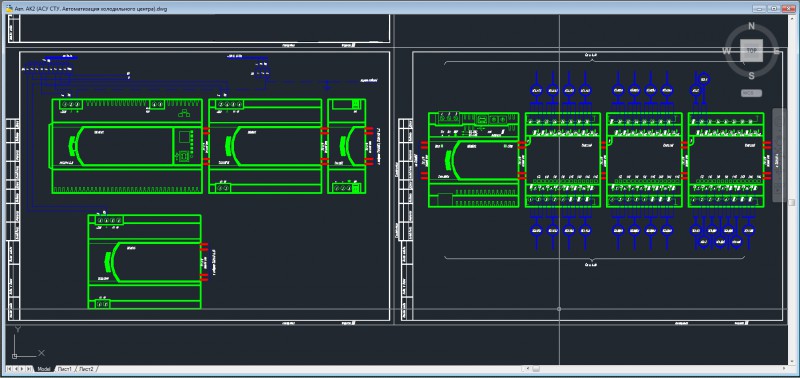Click W on the ViewCube compass
Image resolution: width=800 pixels, height=378 pixels.
coord(727,51)
